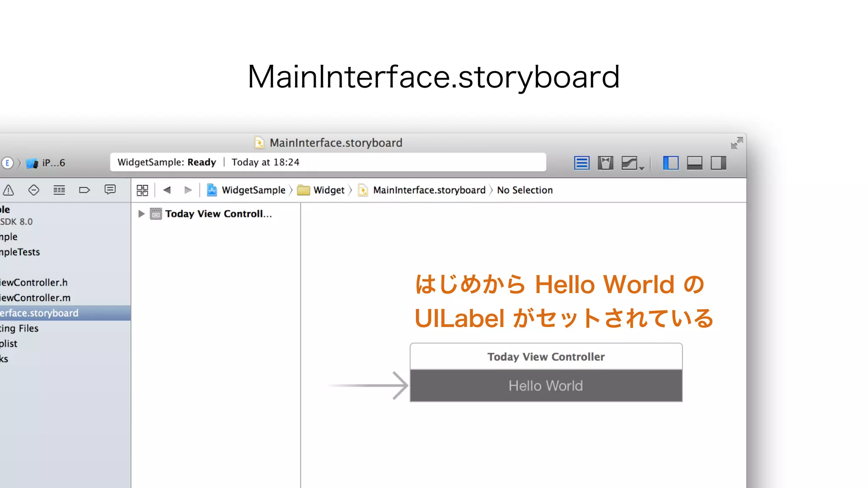Image resolution: width=868 pixels, height=488 pixels.
Task: Click the scheme selector icon labeled E
Action: pos(7,163)
